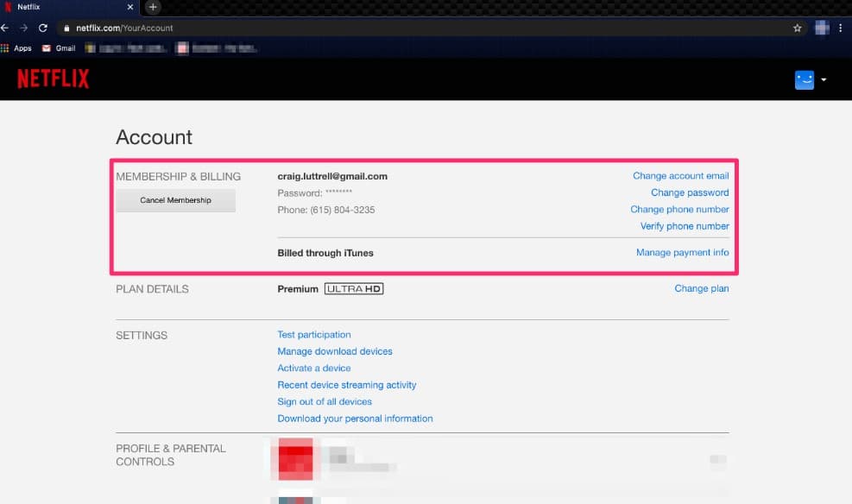This screenshot has height=504, width=852.
Task: Click the lock icon in address bar
Action: point(66,28)
